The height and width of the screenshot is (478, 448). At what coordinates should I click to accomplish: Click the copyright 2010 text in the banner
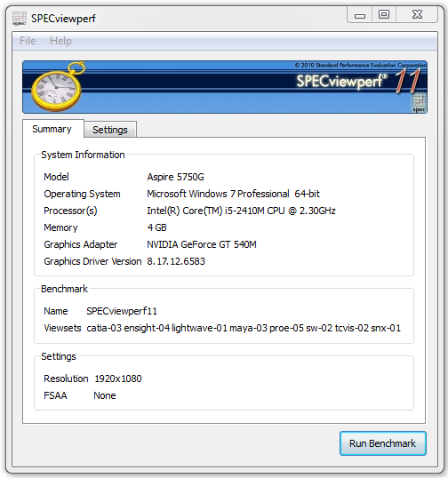[360, 65]
